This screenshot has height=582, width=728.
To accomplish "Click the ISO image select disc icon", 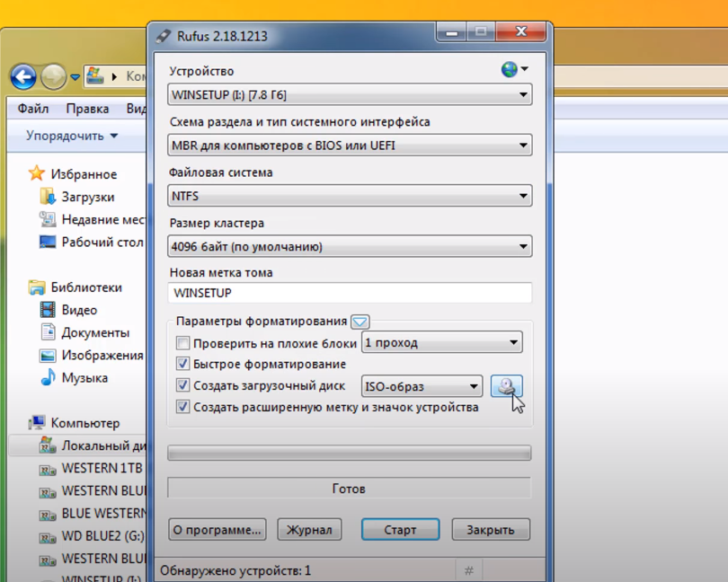I will pos(507,386).
